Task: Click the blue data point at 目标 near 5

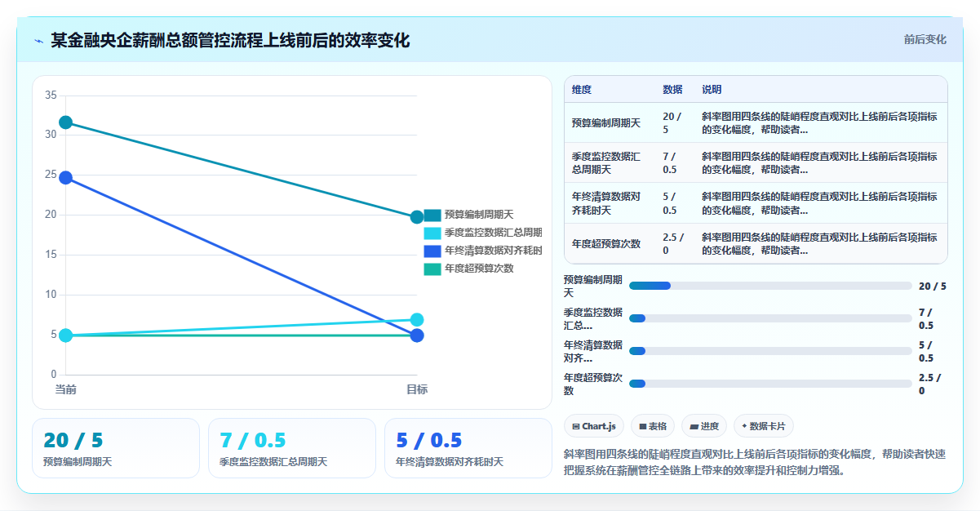Action: [x=417, y=335]
